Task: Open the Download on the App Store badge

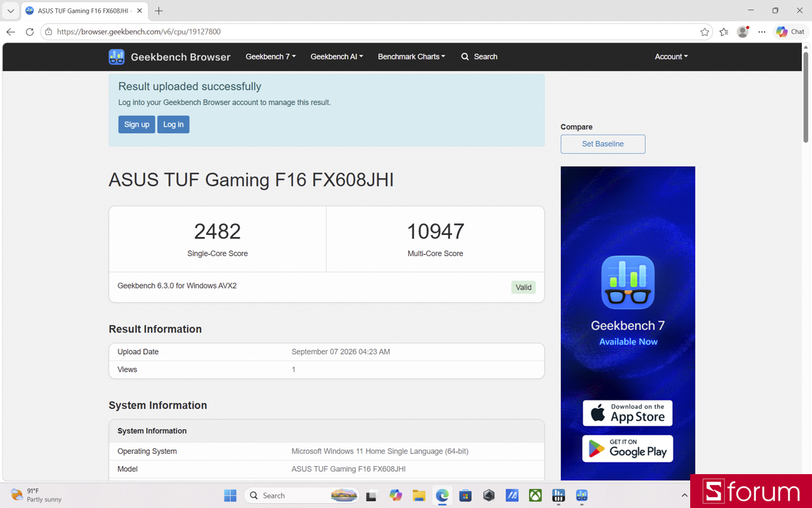Action: tap(627, 412)
